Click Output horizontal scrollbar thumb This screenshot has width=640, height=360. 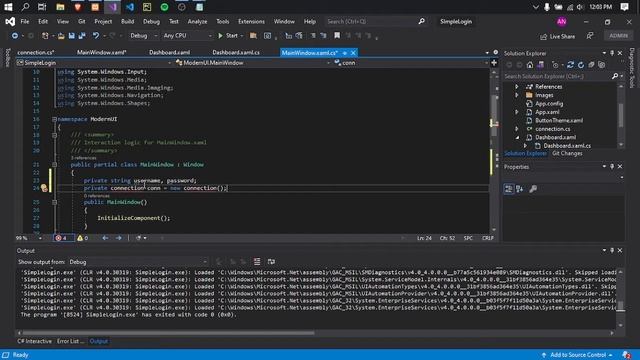tap(169, 333)
